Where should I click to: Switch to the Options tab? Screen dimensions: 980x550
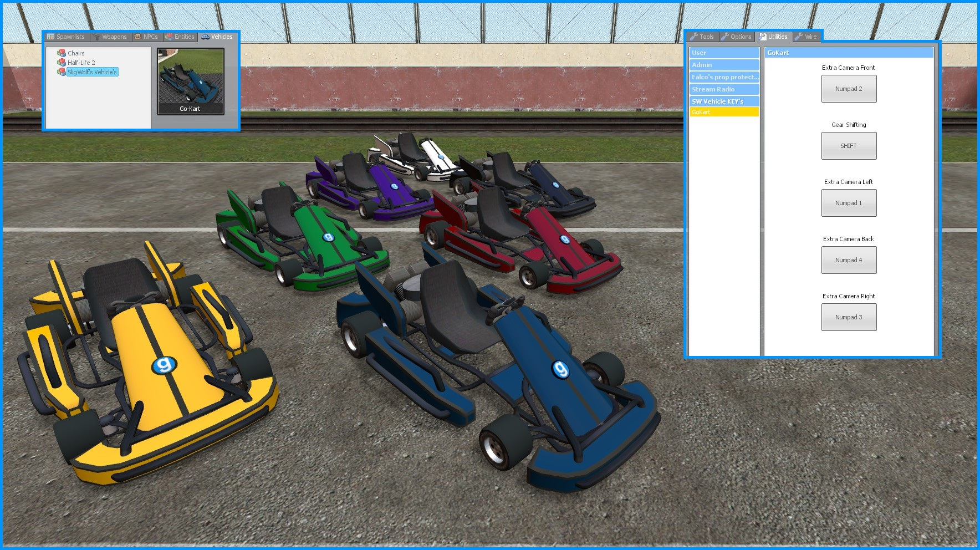(x=737, y=37)
